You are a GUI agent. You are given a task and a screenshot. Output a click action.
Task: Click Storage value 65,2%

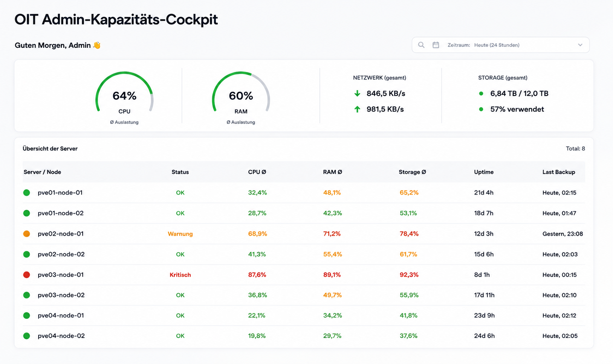point(409,193)
